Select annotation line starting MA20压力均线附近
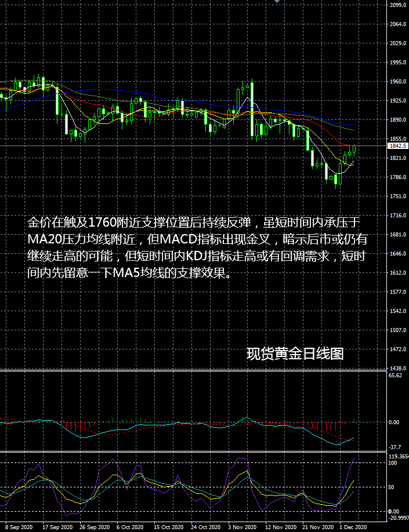 point(197,239)
